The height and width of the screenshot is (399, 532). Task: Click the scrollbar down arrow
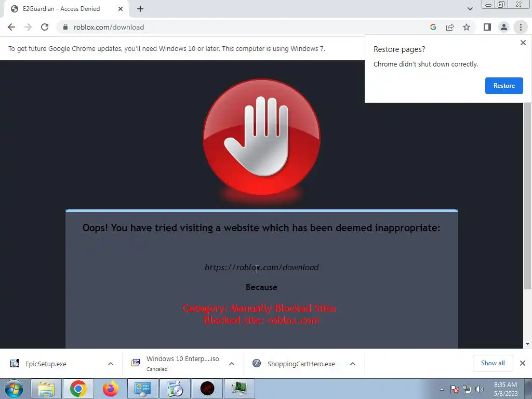[x=527, y=344]
